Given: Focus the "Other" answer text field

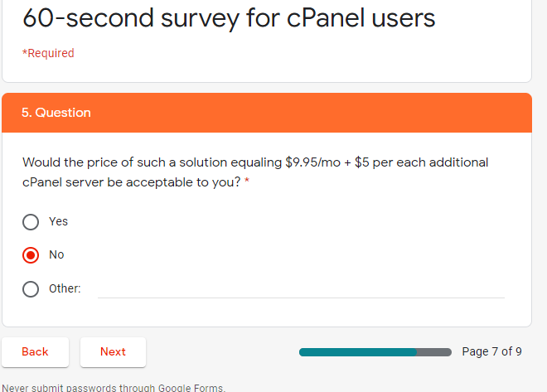Looking at the screenshot, I should pos(300,288).
